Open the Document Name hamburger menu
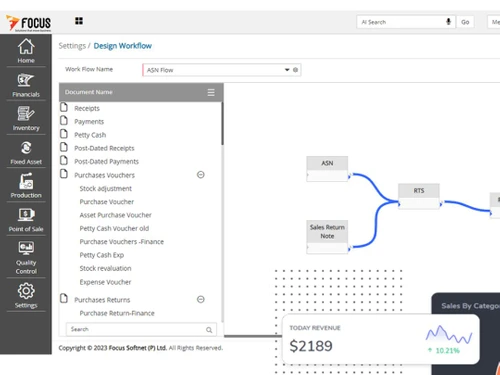500x375 pixels. click(x=211, y=92)
